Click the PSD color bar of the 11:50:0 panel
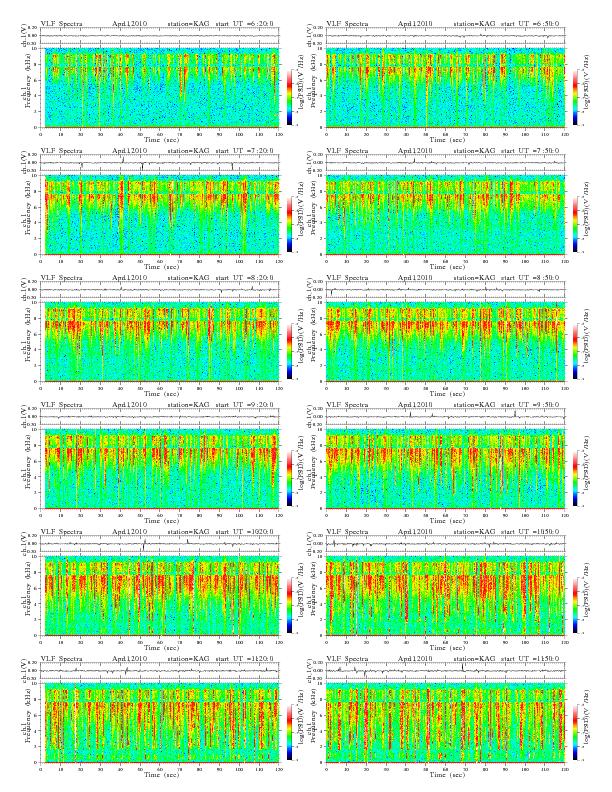 click(576, 732)
